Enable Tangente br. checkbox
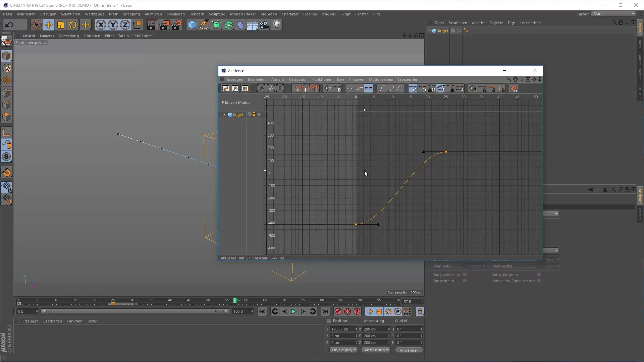The width and height of the screenshot is (644, 362). [465, 281]
